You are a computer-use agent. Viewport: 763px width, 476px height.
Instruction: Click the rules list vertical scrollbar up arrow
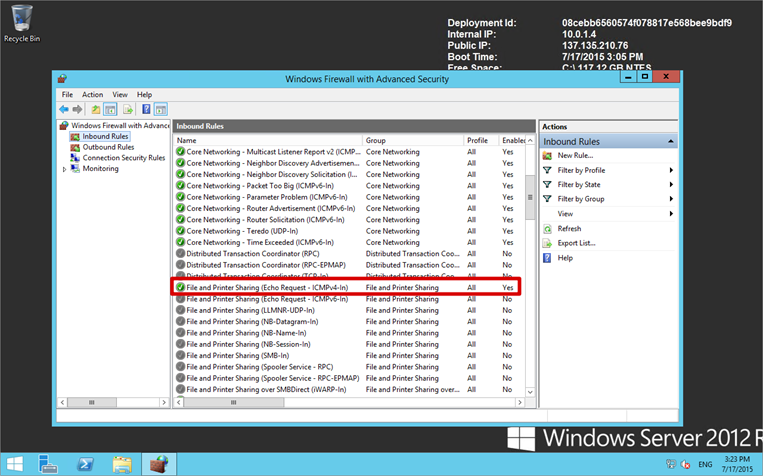[530, 140]
